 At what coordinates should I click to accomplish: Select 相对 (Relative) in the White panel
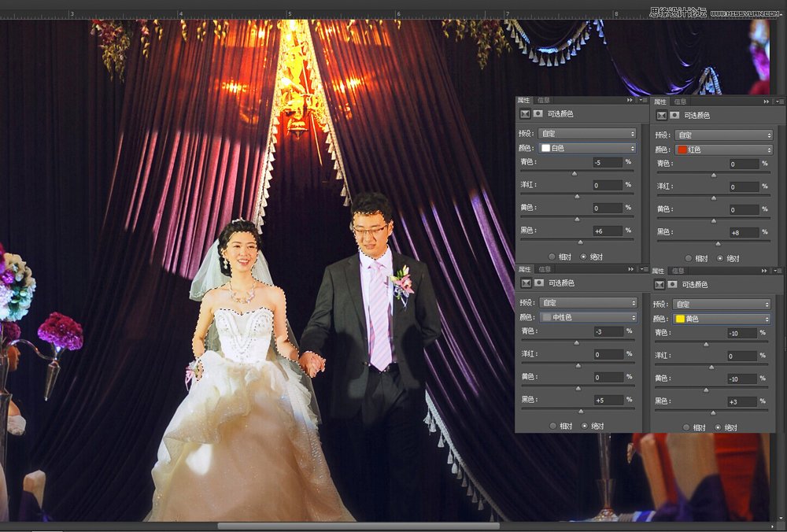coord(552,257)
